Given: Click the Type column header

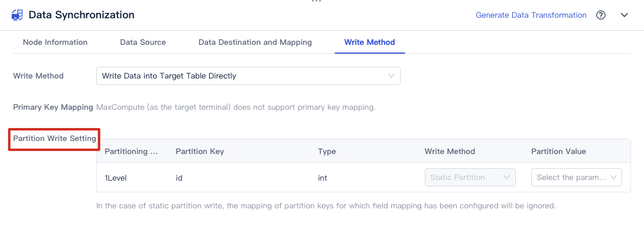Looking at the screenshot, I should 327,152.
